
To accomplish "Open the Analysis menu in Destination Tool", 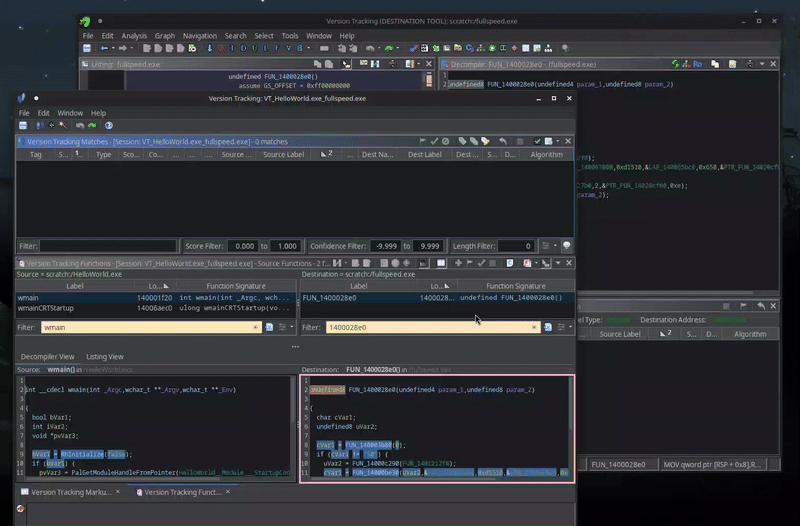I will (134, 36).
